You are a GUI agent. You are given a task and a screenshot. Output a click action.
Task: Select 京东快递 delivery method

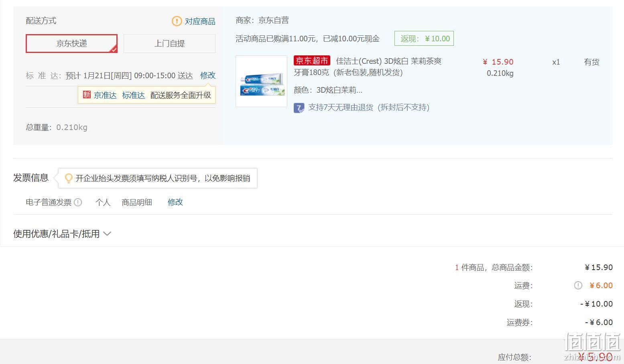[x=71, y=43]
